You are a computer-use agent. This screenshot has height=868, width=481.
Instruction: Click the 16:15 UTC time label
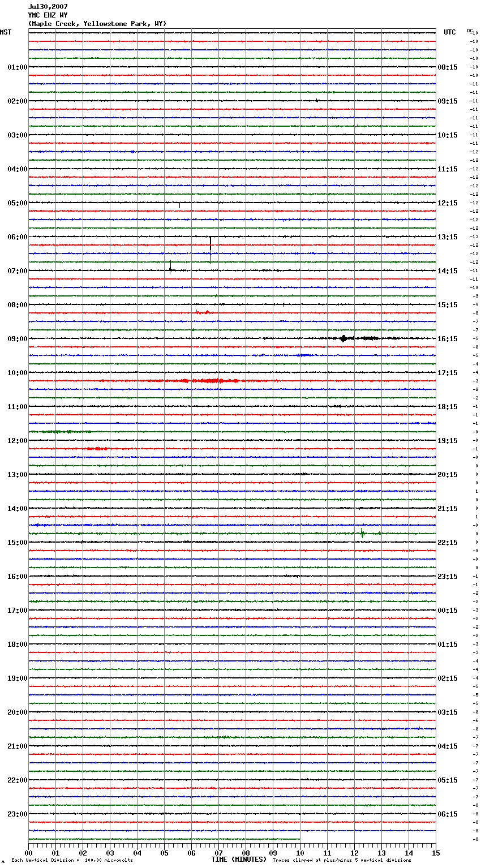448,339
